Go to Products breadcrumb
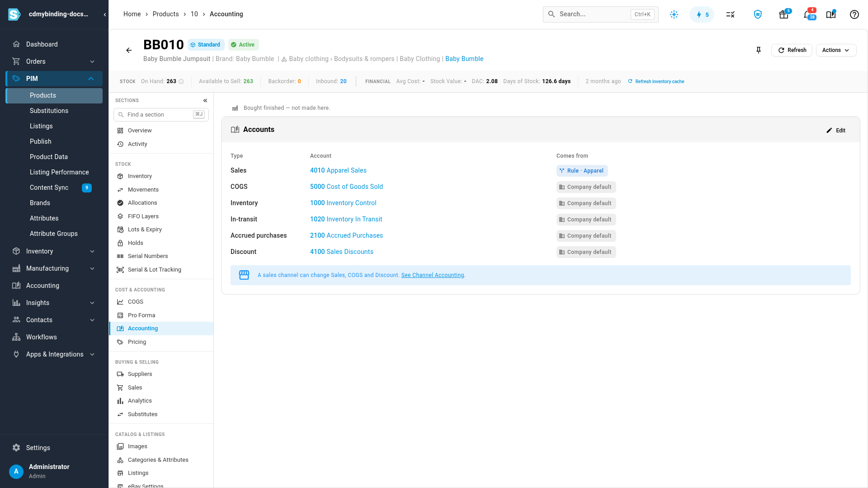Viewport: 868px width, 488px height. click(x=165, y=14)
